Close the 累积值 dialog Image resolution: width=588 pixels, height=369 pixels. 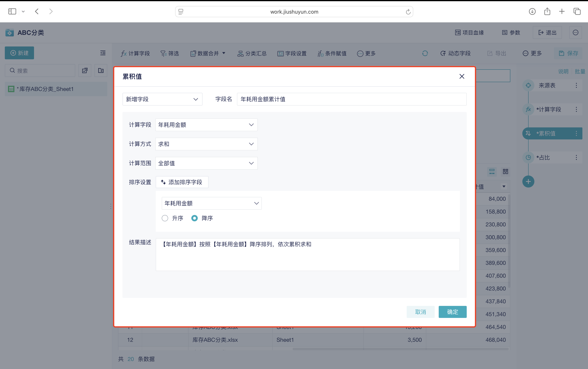pos(462,76)
